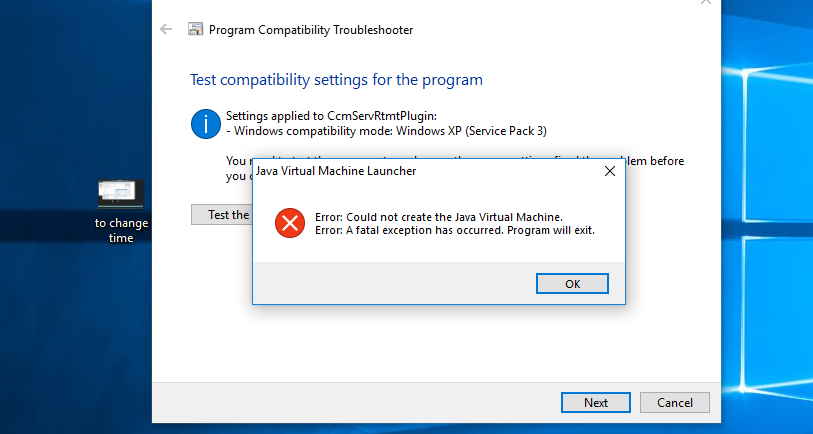Close the Java Virtual Machine Launcher dialog
The width and height of the screenshot is (813, 434).
point(610,171)
